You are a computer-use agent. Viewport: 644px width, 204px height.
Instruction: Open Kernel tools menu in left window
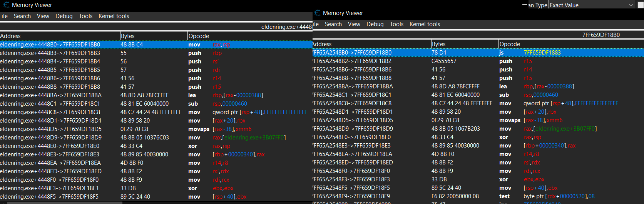114,16
